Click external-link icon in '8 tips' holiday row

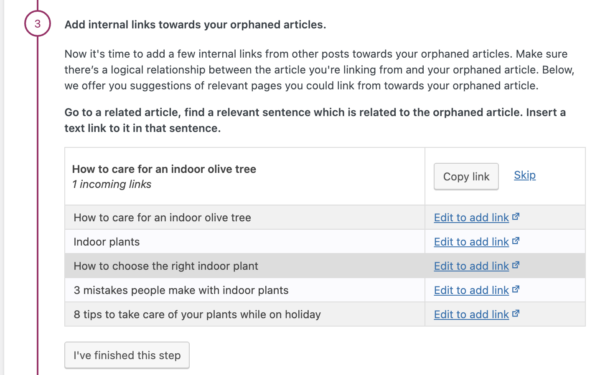point(515,313)
